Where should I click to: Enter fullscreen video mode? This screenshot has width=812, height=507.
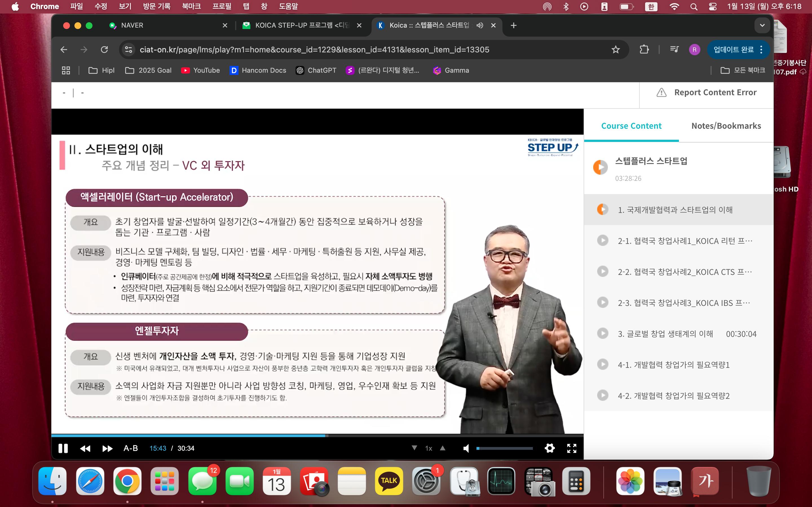(x=572, y=448)
